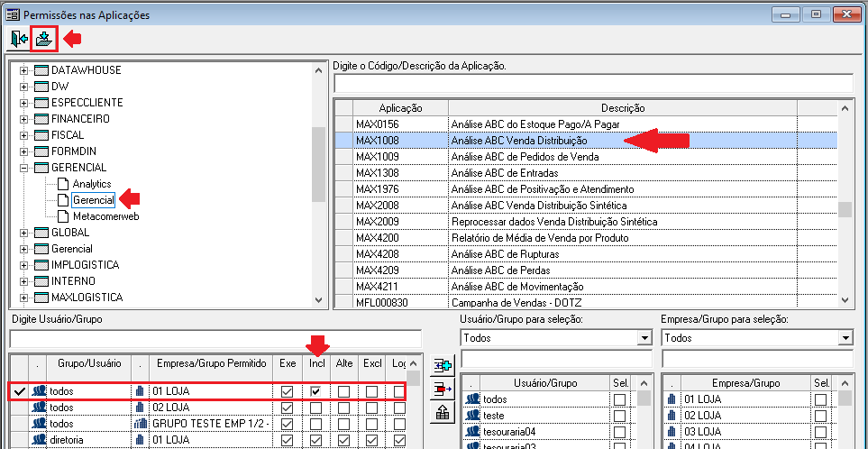Image resolution: width=868 pixels, height=449 pixels.
Task: Select the ESPECCLIENTE tree node
Action: click(x=87, y=103)
